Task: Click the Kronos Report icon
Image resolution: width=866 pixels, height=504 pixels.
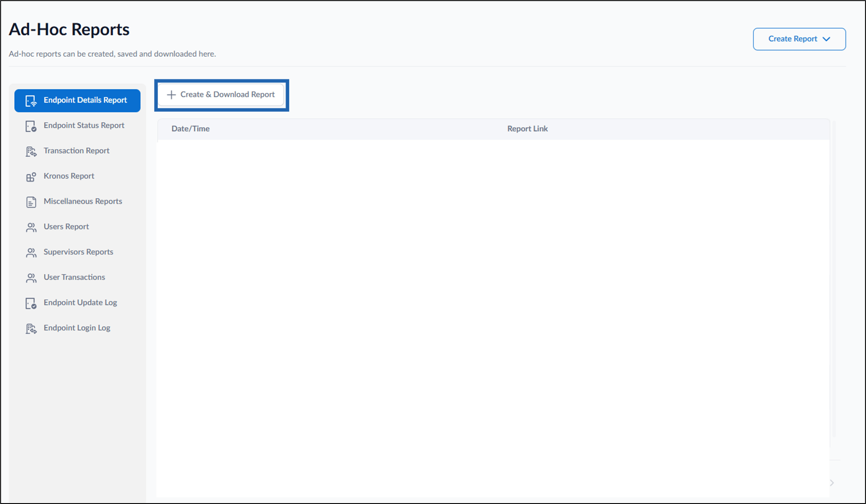Action: [x=31, y=177]
